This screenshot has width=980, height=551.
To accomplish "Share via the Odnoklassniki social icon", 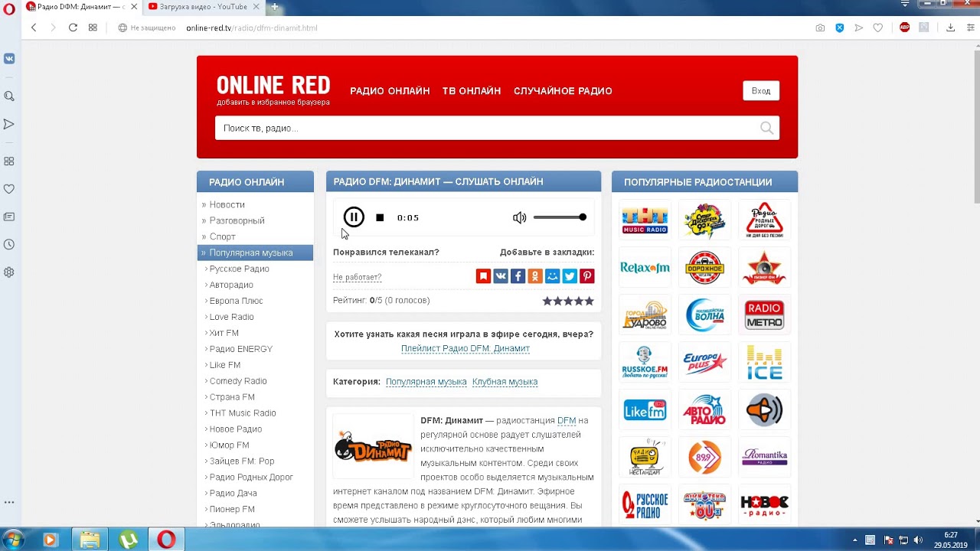I will click(x=535, y=276).
